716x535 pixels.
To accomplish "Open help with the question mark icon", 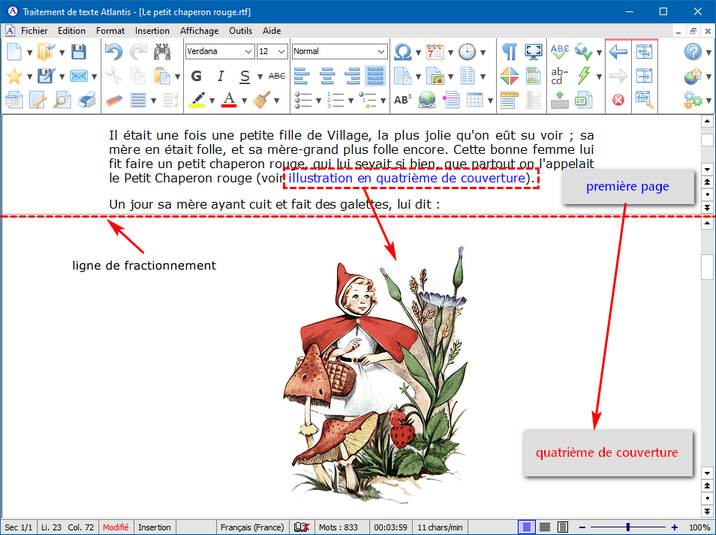I will 692,52.
